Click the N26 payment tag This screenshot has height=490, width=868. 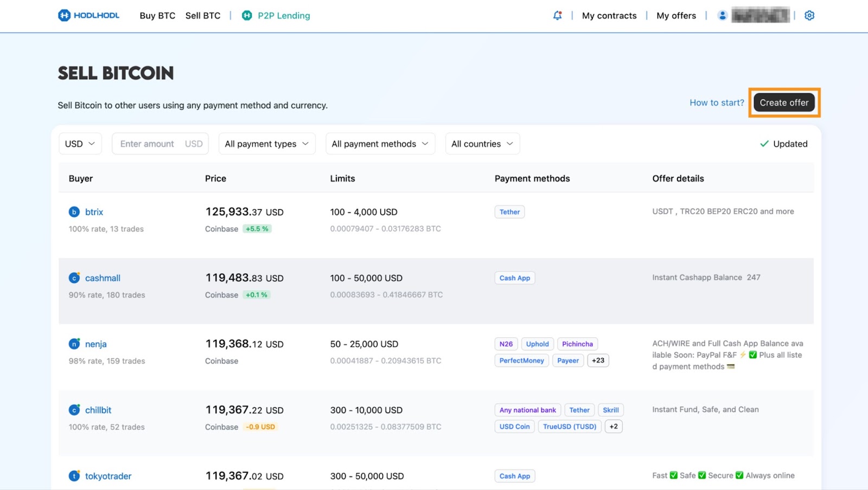(x=506, y=344)
